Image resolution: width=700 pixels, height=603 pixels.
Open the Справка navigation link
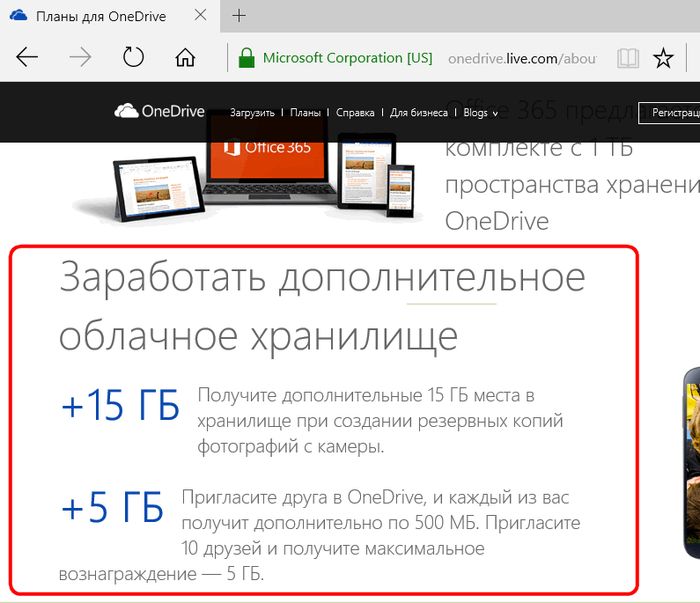pyautogui.click(x=355, y=113)
